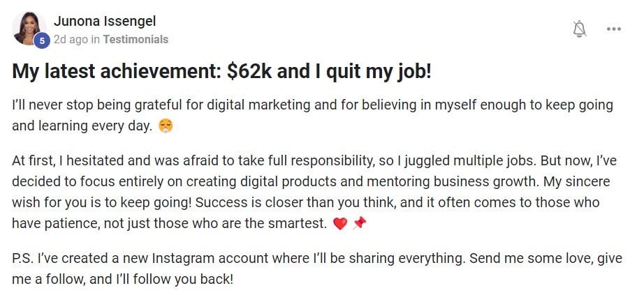The image size is (644, 295).
Task: Click the red heart emoji
Action: coord(340,225)
